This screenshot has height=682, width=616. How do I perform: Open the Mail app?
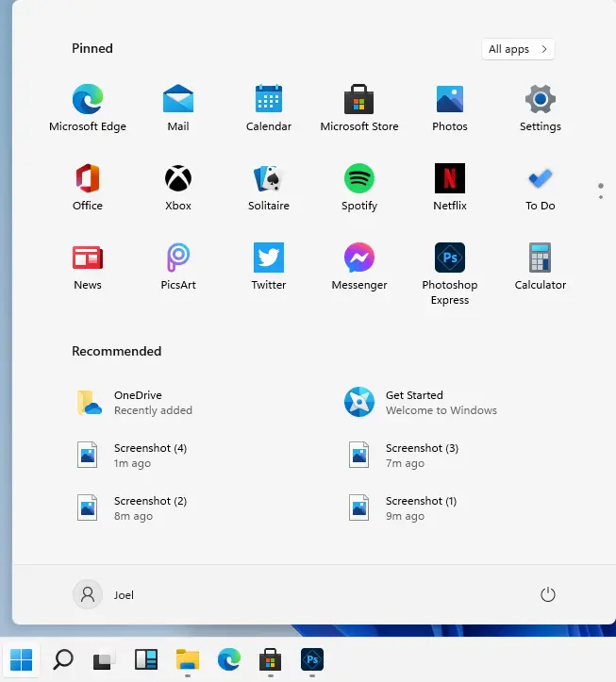pos(178,108)
